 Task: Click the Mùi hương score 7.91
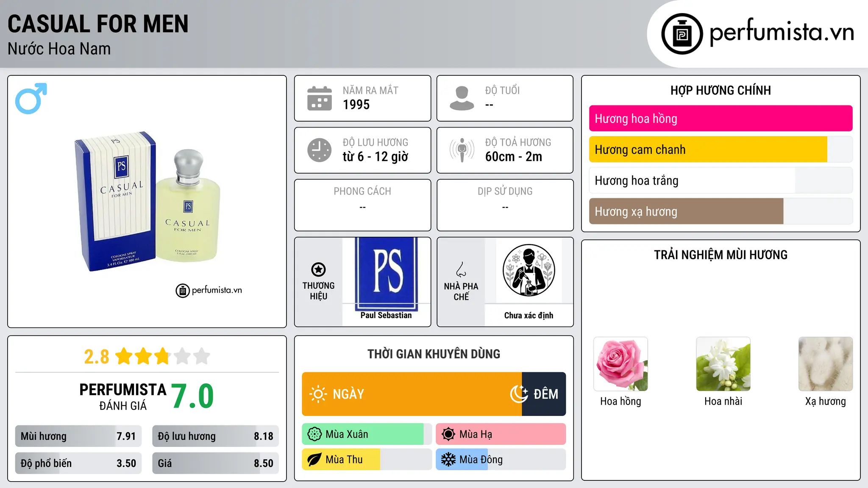coord(126,436)
